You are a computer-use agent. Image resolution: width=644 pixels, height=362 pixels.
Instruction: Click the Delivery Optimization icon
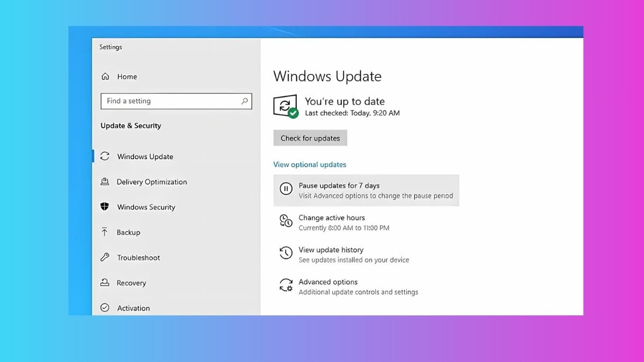(105, 182)
